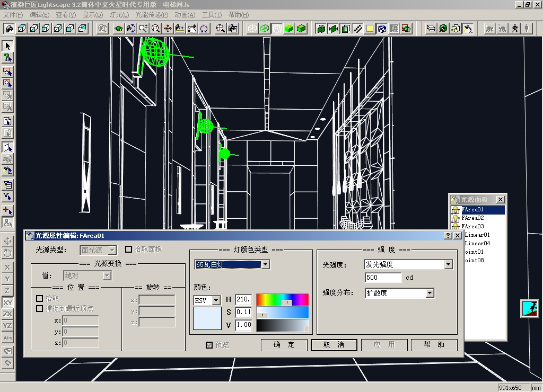Toggle the ZX plane constraint button
This screenshot has height=392, width=543.
(x=7, y=314)
